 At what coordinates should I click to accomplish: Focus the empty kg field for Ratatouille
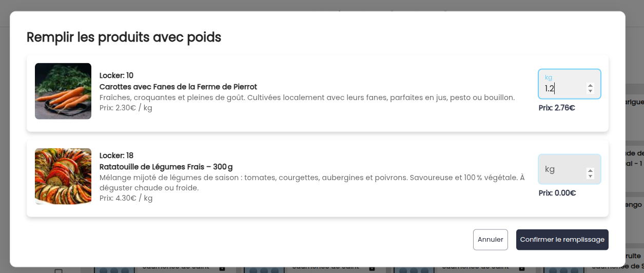[x=562, y=169]
